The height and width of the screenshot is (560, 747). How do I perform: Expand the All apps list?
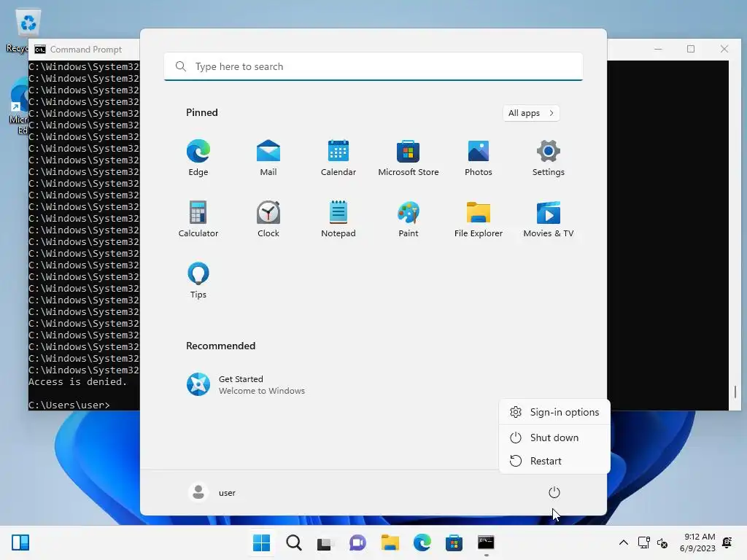pyautogui.click(x=531, y=113)
